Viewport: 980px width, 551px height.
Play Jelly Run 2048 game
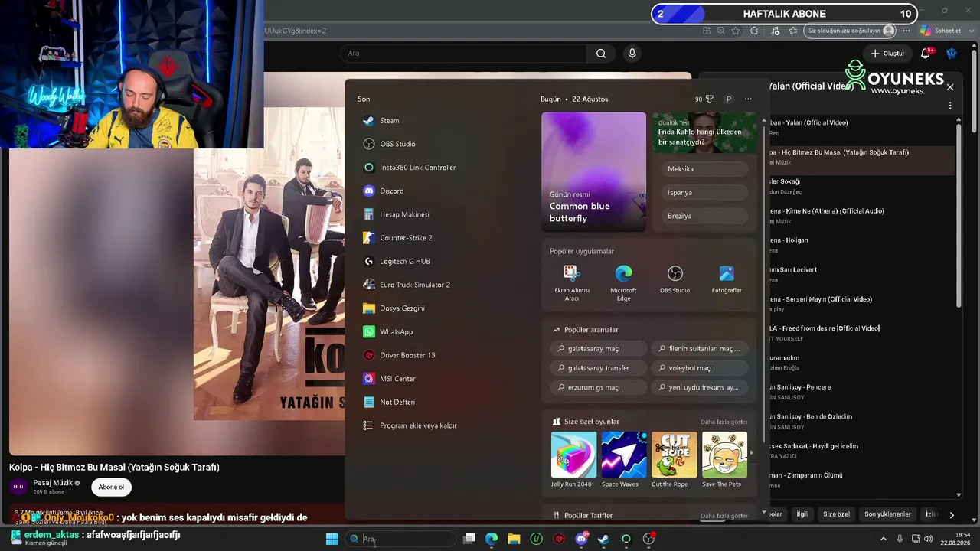click(x=573, y=460)
